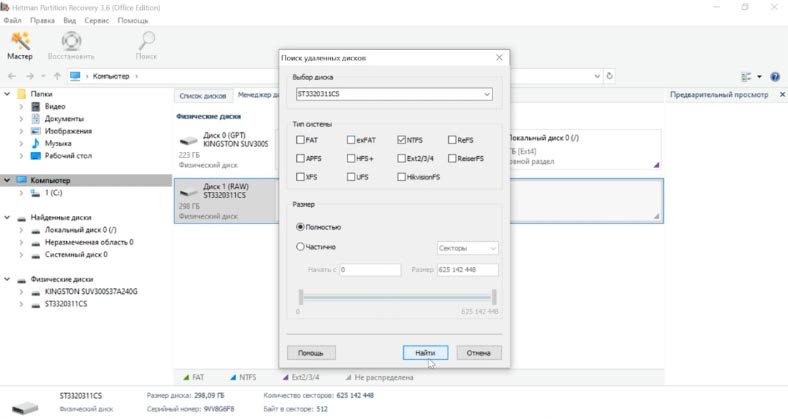
Task: Open the help question mark icon
Action: pos(775,76)
